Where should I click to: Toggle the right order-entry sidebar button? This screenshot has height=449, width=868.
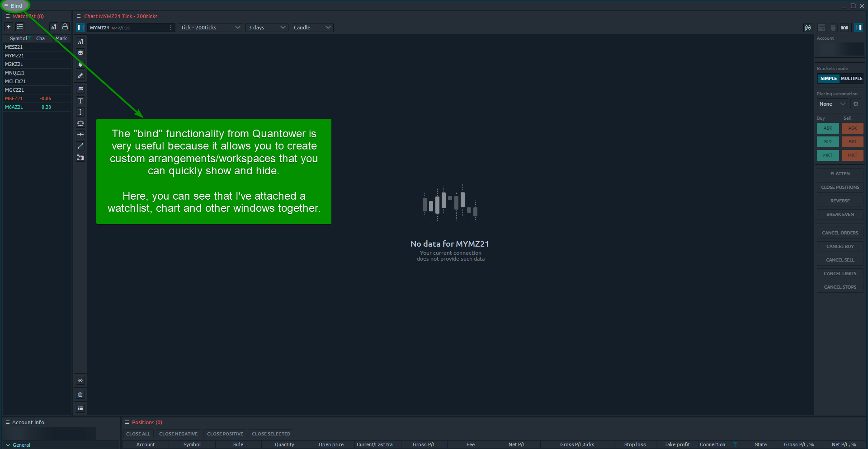pos(858,28)
